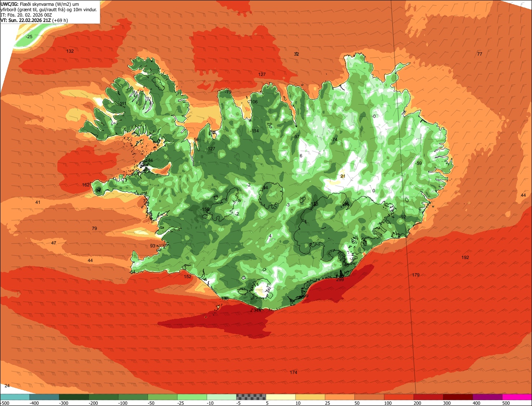Click the '21' value in the yellow inland patch

click(x=343, y=176)
